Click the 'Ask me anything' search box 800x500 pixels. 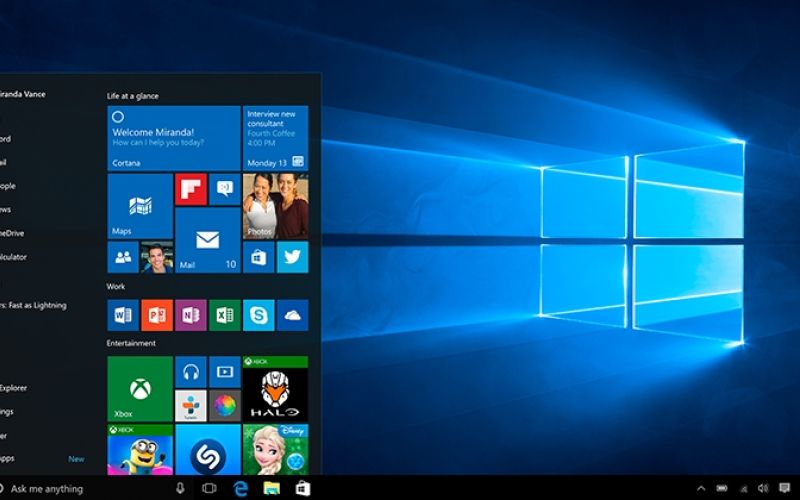click(x=46, y=489)
